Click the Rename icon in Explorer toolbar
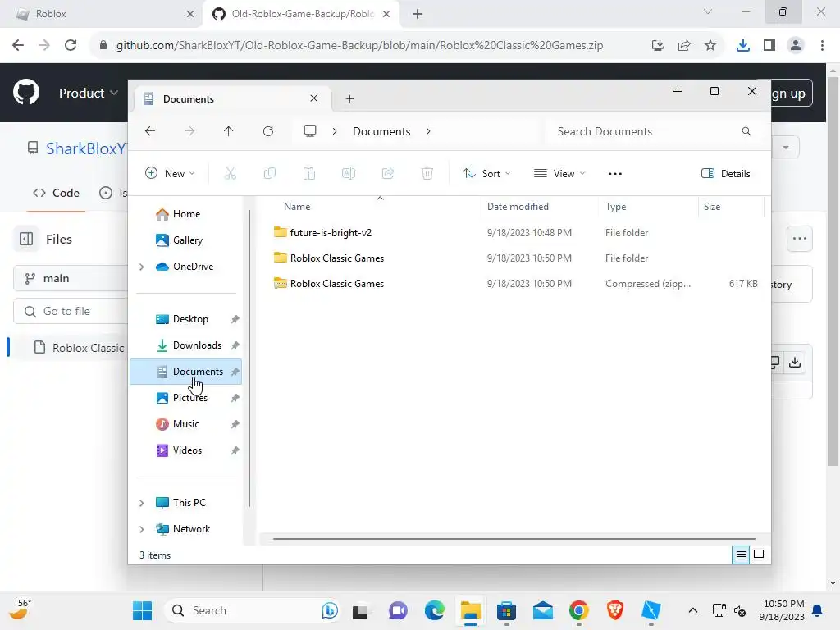 click(x=348, y=173)
